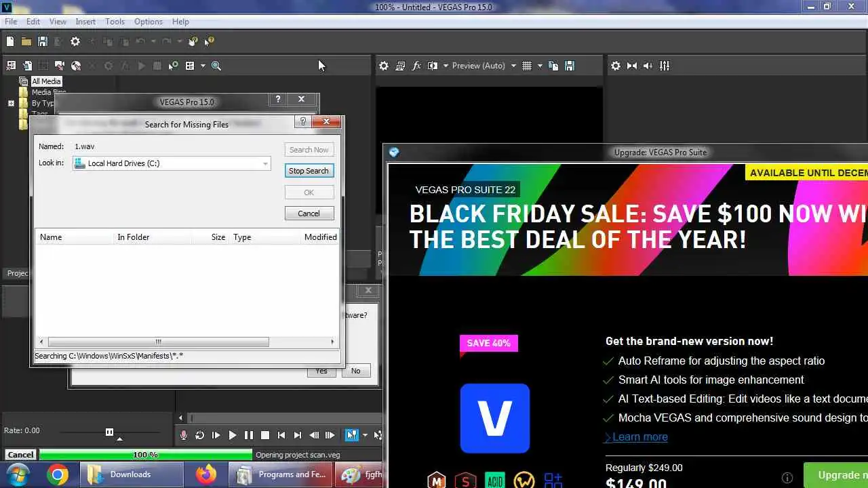Click the Open folder icon in main toolbar
868x488 pixels.
[x=26, y=41]
